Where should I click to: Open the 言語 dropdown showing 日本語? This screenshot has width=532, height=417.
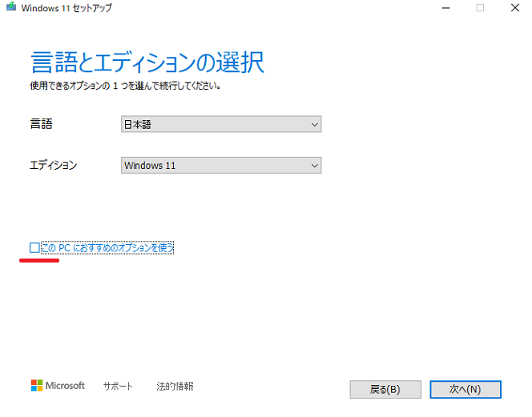pos(221,124)
